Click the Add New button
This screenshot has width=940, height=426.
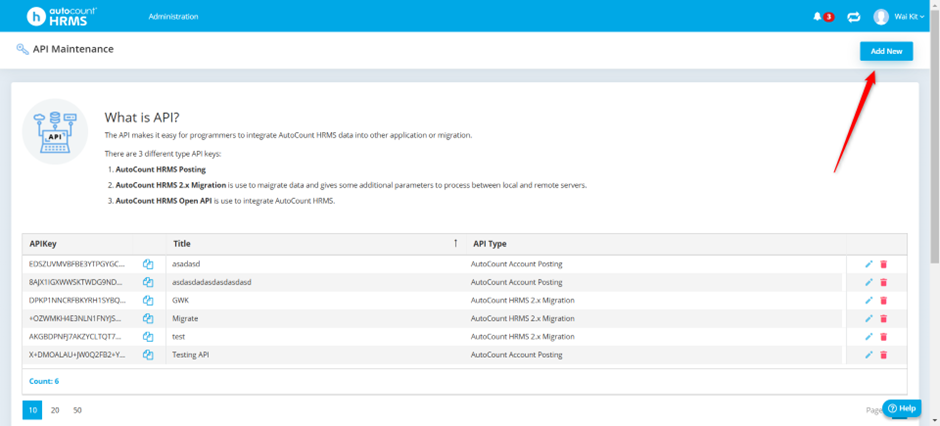pyautogui.click(x=886, y=52)
